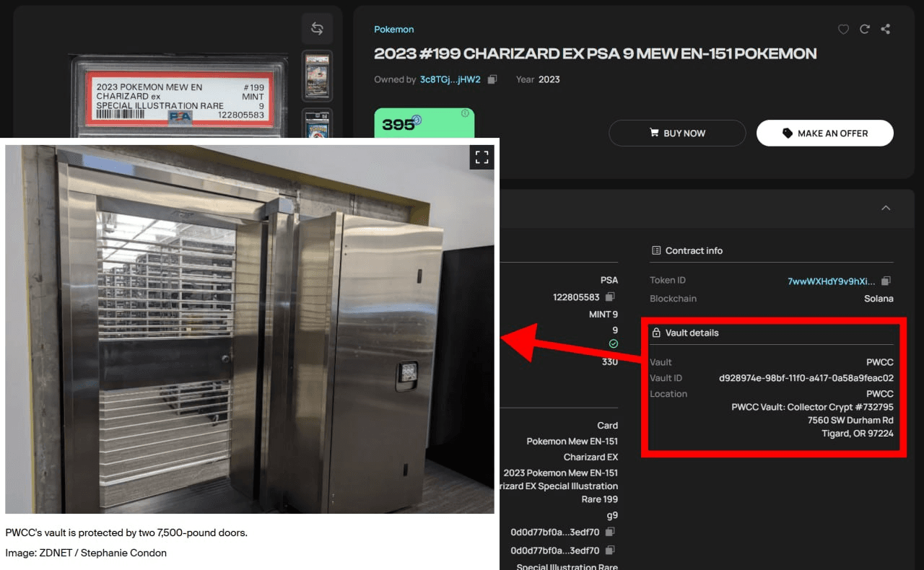Image resolution: width=924 pixels, height=570 pixels.
Task: Expand the vault photo to fullscreen
Action: tap(481, 157)
